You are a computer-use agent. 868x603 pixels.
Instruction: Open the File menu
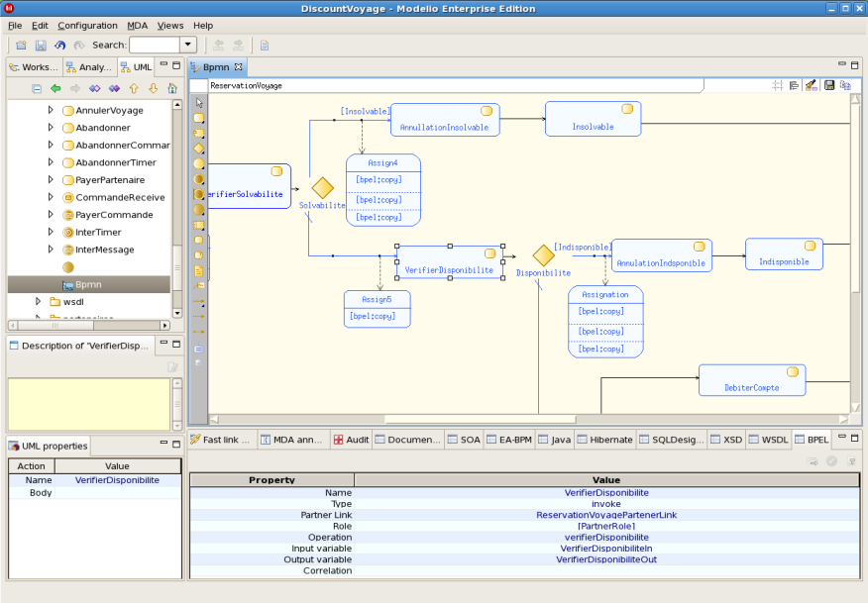(15, 26)
